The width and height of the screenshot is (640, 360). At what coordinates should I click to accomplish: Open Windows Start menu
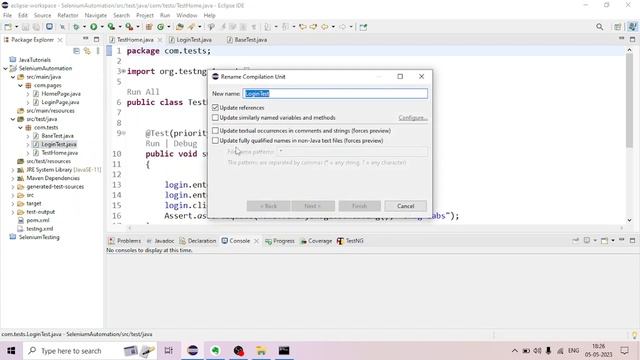click(x=11, y=351)
